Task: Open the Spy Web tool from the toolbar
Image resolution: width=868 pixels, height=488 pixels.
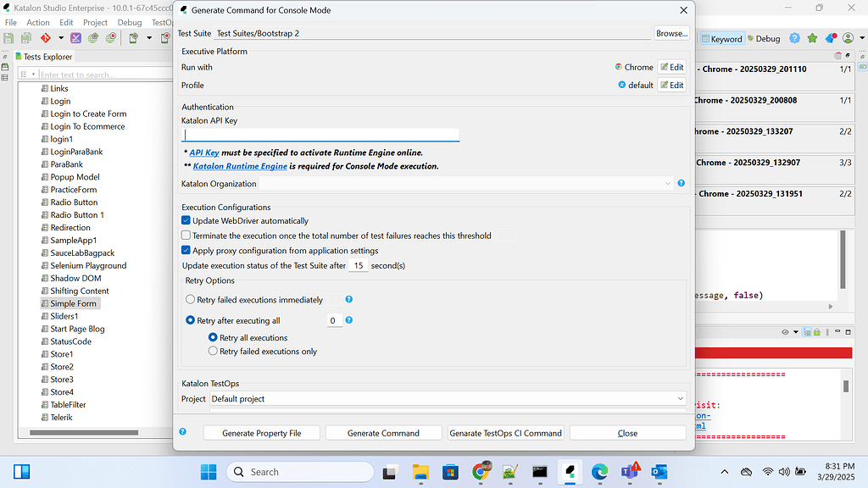Action: tap(92, 38)
